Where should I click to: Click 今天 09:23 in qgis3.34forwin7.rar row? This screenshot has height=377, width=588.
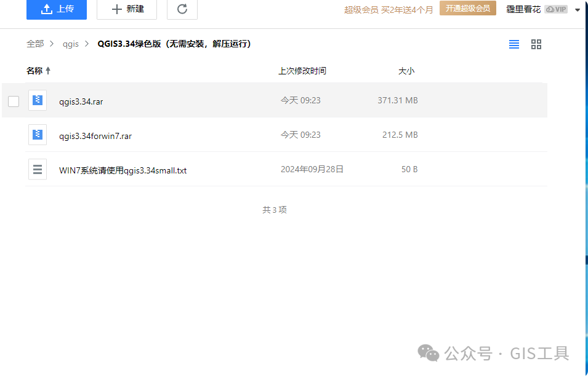pyautogui.click(x=300, y=135)
